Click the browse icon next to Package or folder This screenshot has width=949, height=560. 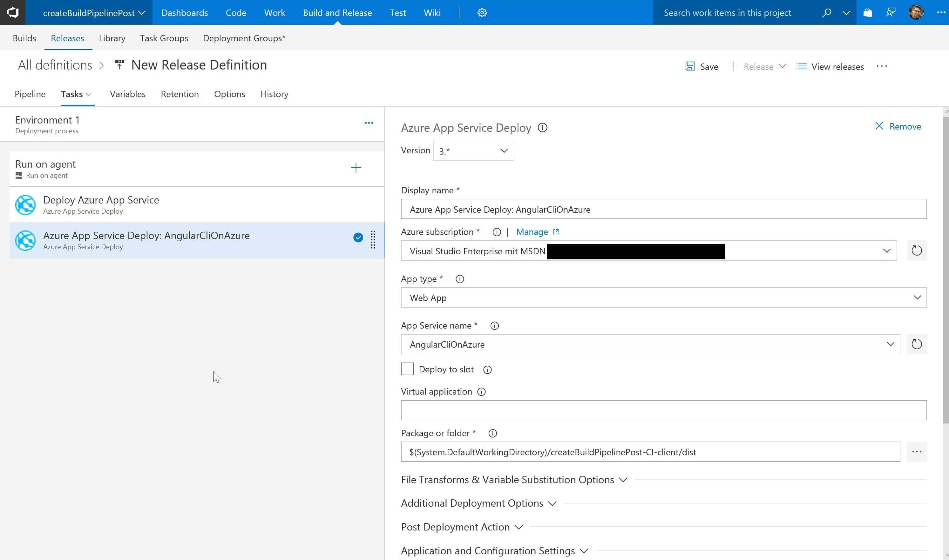[916, 451]
